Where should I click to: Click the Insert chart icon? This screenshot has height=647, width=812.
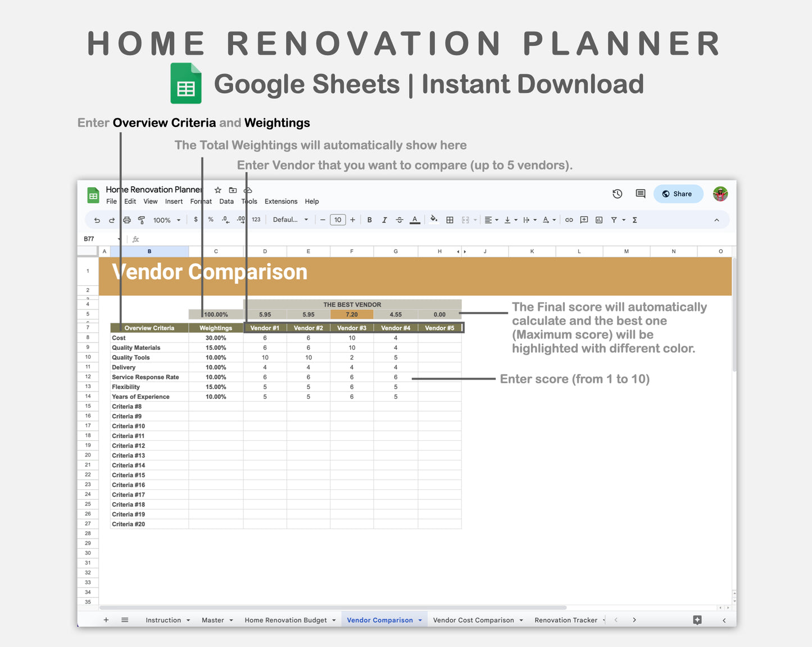[x=598, y=220]
